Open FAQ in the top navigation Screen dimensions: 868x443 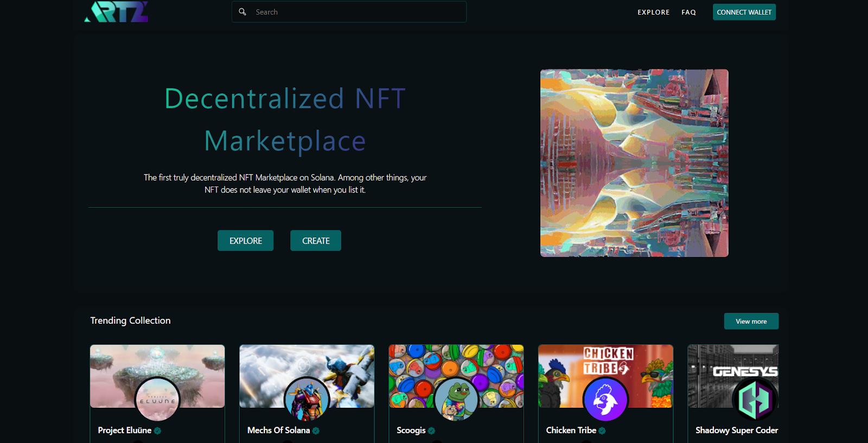click(x=688, y=12)
